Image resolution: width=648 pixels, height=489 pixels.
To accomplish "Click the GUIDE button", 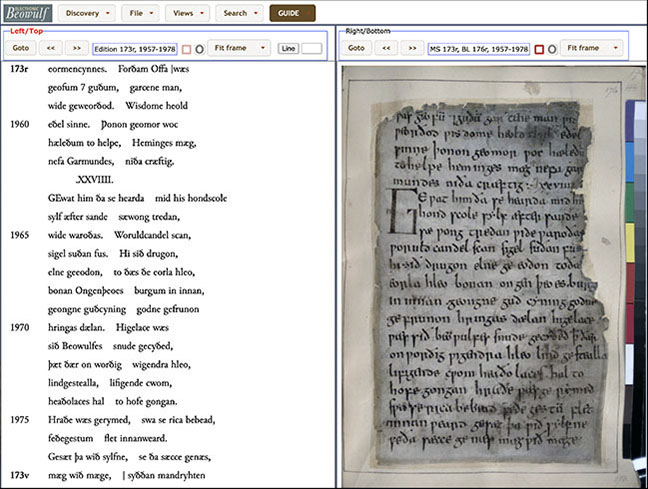I will pos(292,13).
